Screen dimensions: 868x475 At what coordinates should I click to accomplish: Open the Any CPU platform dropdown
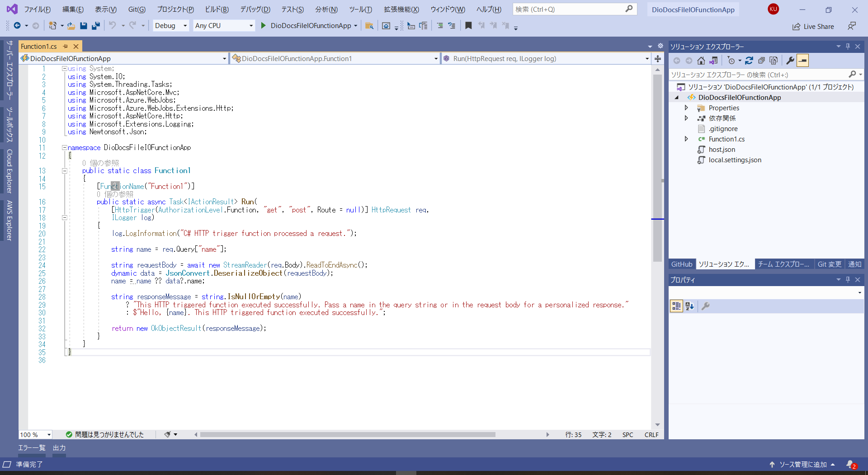point(224,26)
